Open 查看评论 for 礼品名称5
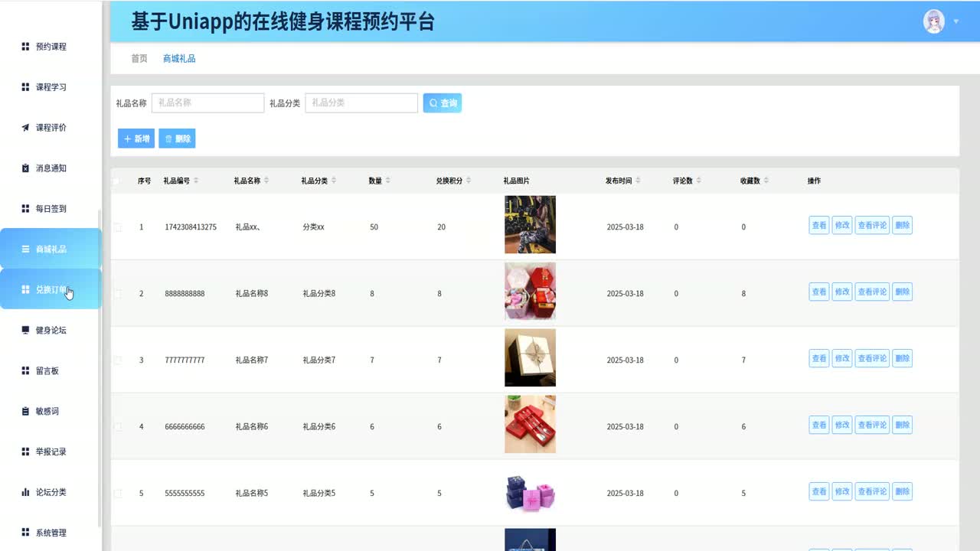Viewport: 980px width, 551px height. (x=872, y=491)
